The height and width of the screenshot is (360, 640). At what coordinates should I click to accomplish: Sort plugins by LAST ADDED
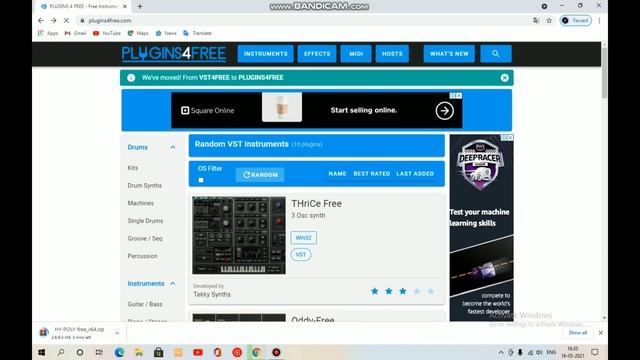(415, 173)
